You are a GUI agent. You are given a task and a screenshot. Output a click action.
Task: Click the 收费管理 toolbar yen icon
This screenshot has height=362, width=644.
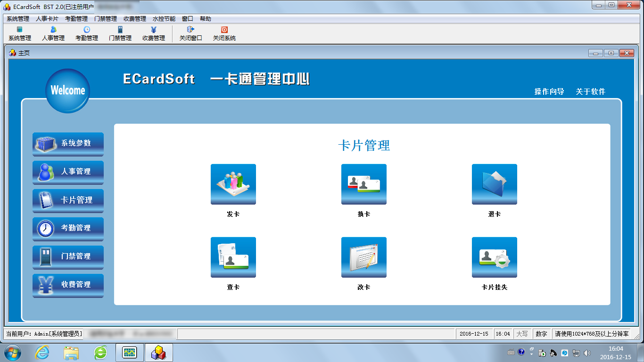[154, 34]
